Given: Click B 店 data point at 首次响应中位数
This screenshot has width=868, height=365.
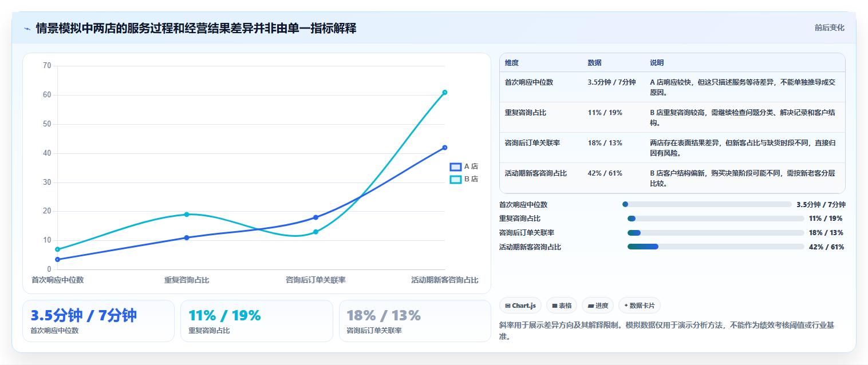Looking at the screenshot, I should pos(57,249).
